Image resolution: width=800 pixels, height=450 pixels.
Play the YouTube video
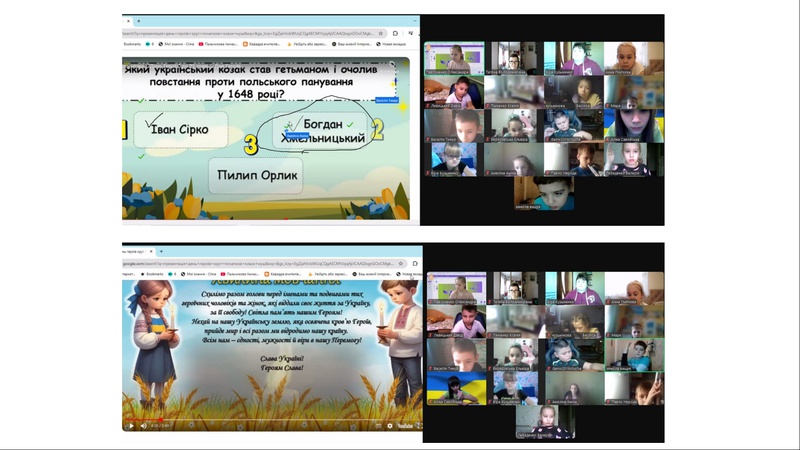pyautogui.click(x=132, y=426)
